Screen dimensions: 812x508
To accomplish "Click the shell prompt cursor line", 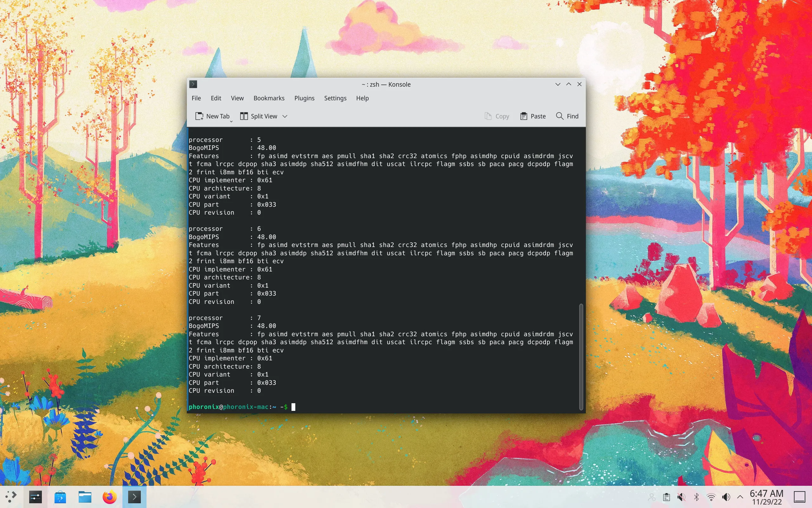I will [293, 407].
